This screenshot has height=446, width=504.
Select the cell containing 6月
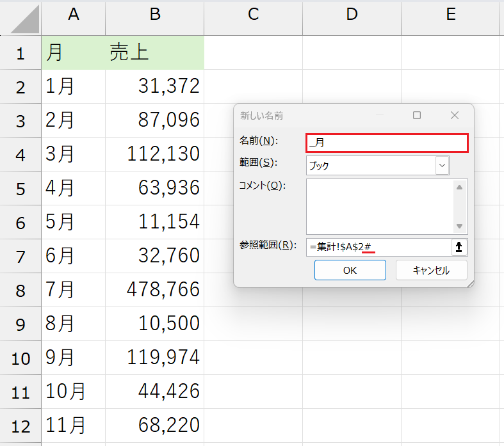point(73,256)
